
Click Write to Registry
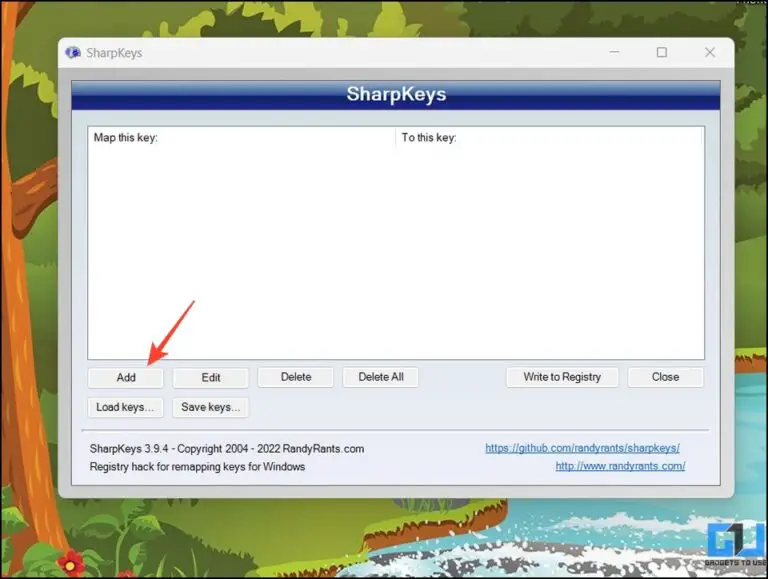point(562,377)
